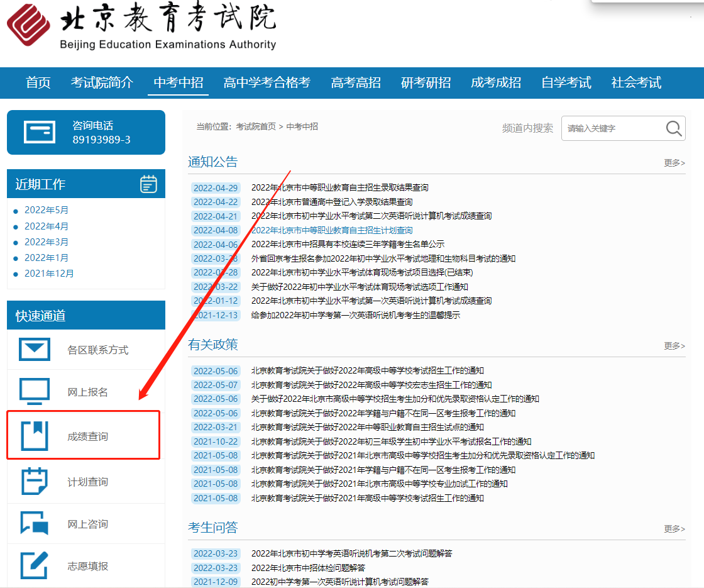This screenshot has height=588, width=704.
Task: Open 2022年北京市中等职业教育自主招生计划查询 notice
Action: coord(332,230)
